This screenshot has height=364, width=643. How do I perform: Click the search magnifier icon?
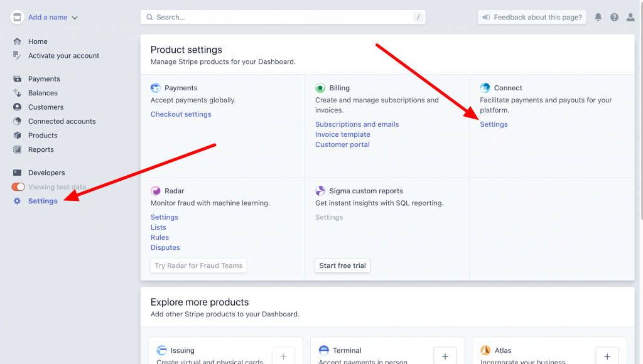tap(149, 17)
